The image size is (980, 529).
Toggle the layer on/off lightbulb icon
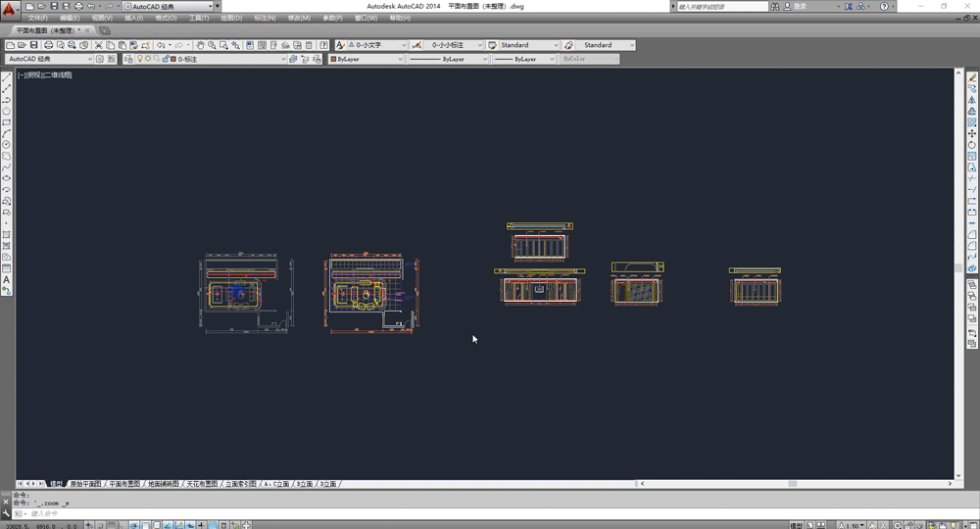pos(138,59)
